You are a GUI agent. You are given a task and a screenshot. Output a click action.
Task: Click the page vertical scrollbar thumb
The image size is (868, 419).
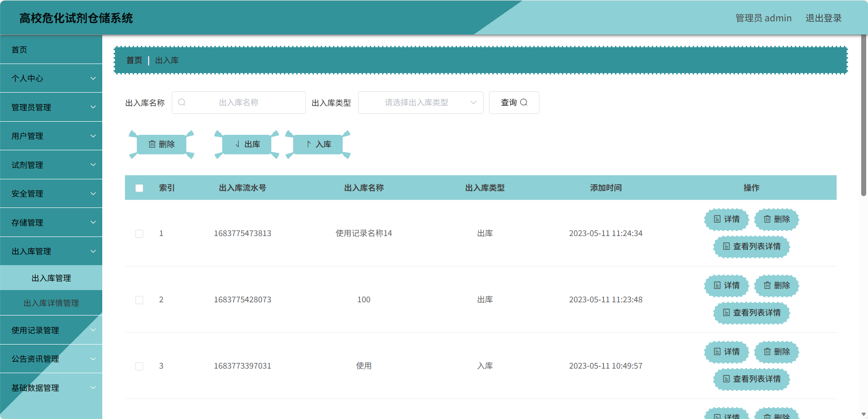pyautogui.click(x=863, y=116)
